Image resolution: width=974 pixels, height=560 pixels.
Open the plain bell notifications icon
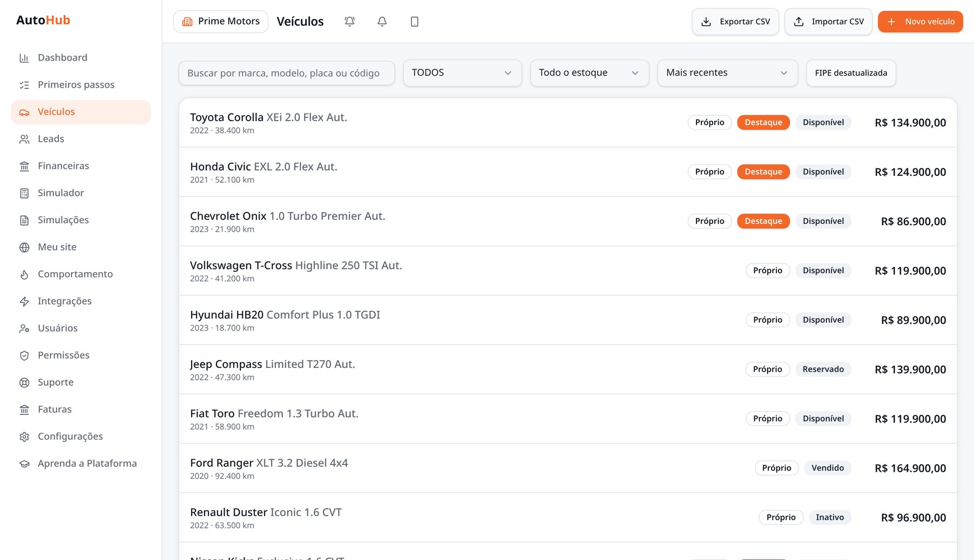[x=382, y=22]
